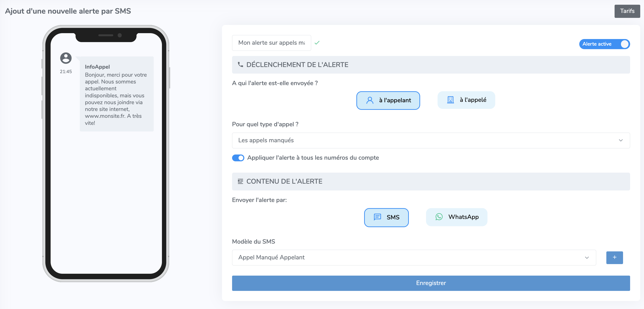The width and height of the screenshot is (644, 309).
Task: Open the Tarifs page
Action: coord(627,11)
